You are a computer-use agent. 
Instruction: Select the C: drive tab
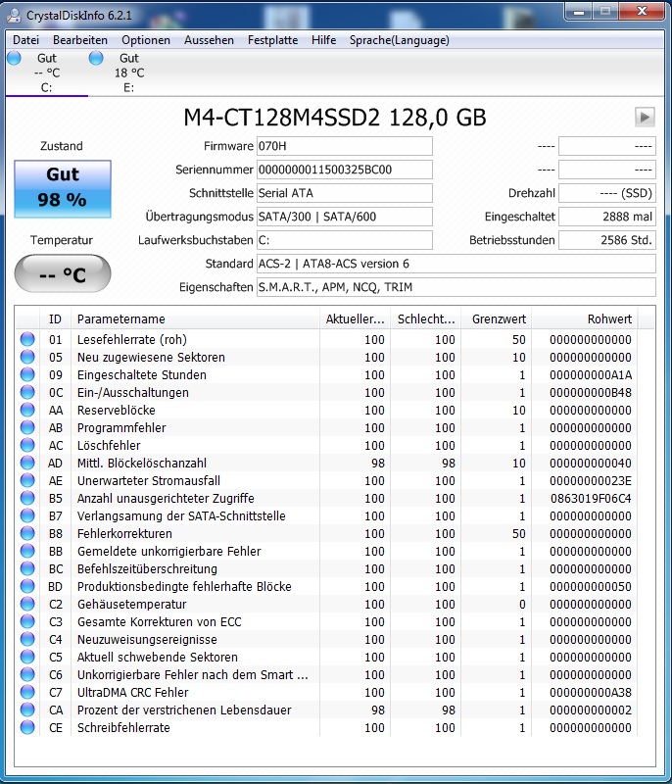(46, 73)
